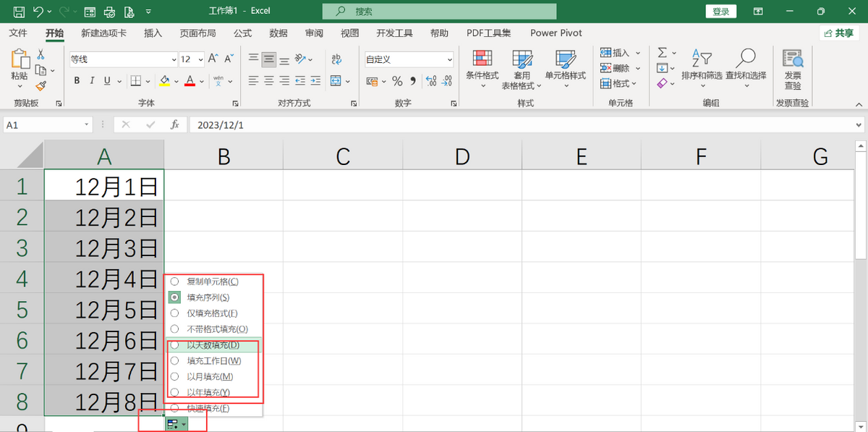Select the 不带格式填充(O) radio option
This screenshot has height=432, width=868.
tap(174, 329)
